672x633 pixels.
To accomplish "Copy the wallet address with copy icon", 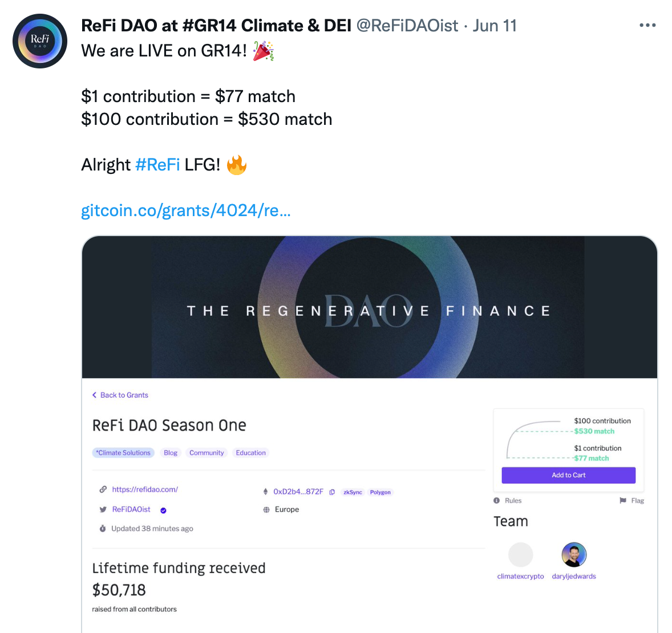I will point(332,492).
